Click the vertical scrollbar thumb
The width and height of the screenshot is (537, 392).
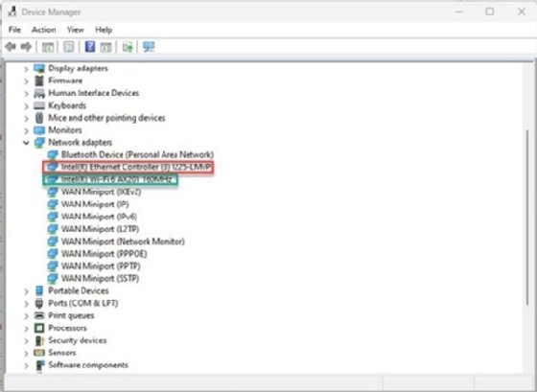(x=527, y=217)
